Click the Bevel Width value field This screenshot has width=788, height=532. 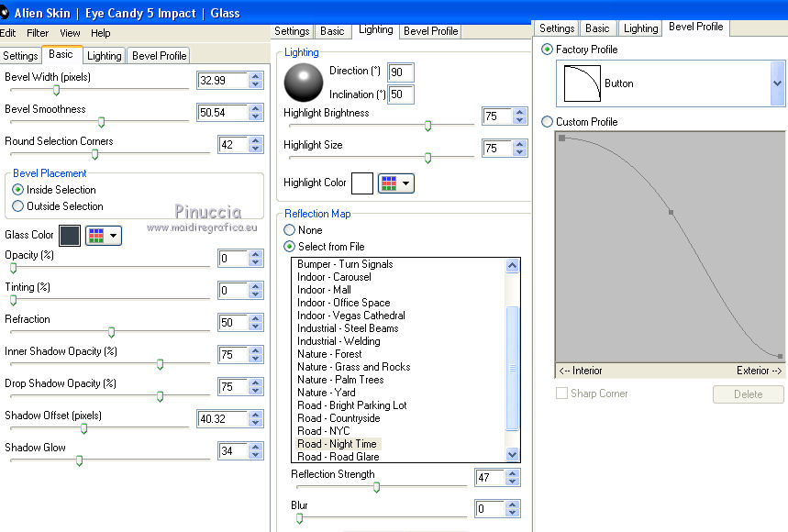[x=222, y=81]
